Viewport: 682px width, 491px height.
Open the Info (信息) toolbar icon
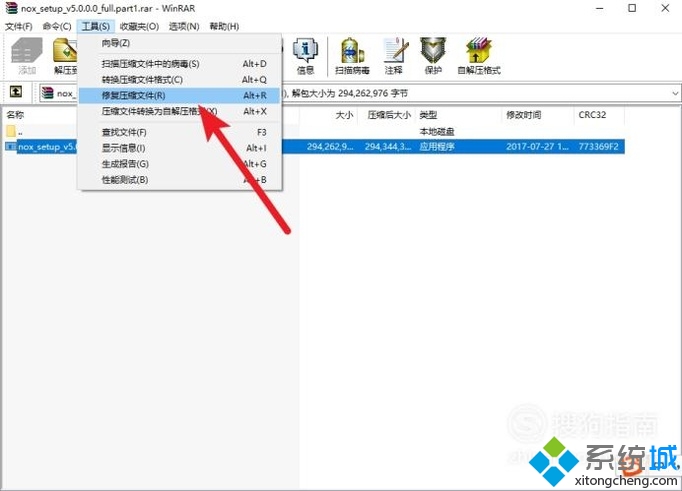point(305,56)
